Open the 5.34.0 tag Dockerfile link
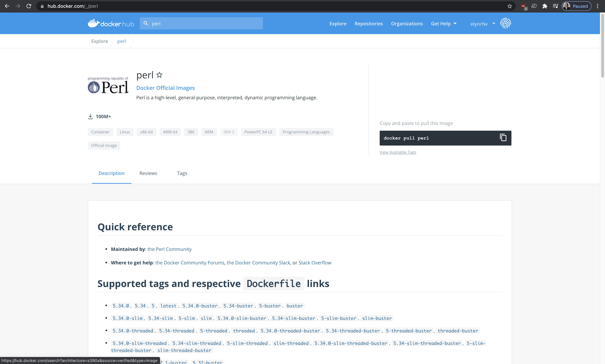Viewport: 605px width, 364px height. click(121, 306)
